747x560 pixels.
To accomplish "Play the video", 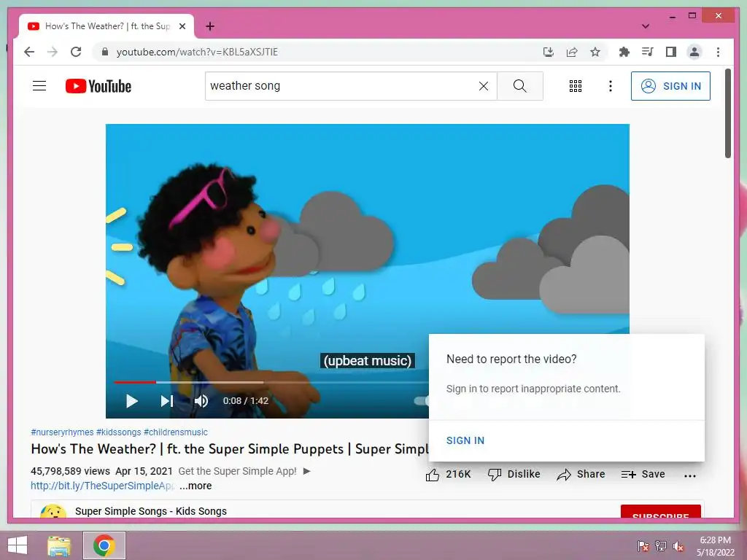I will point(132,401).
